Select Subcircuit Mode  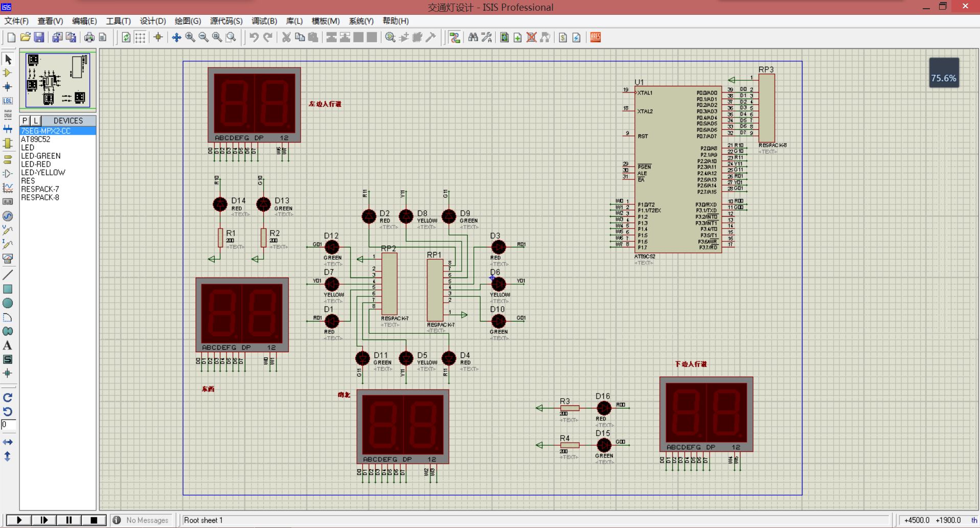tap(8, 143)
